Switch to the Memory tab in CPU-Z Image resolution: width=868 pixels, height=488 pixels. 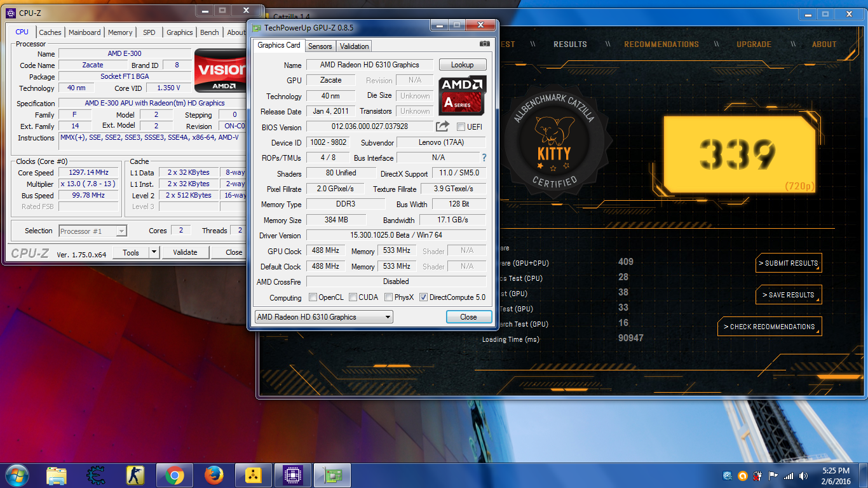pos(120,32)
